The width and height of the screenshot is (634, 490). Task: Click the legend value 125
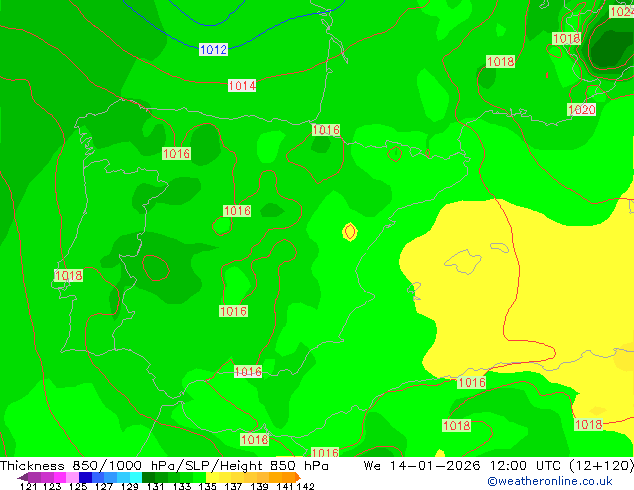pyautogui.click(x=78, y=486)
